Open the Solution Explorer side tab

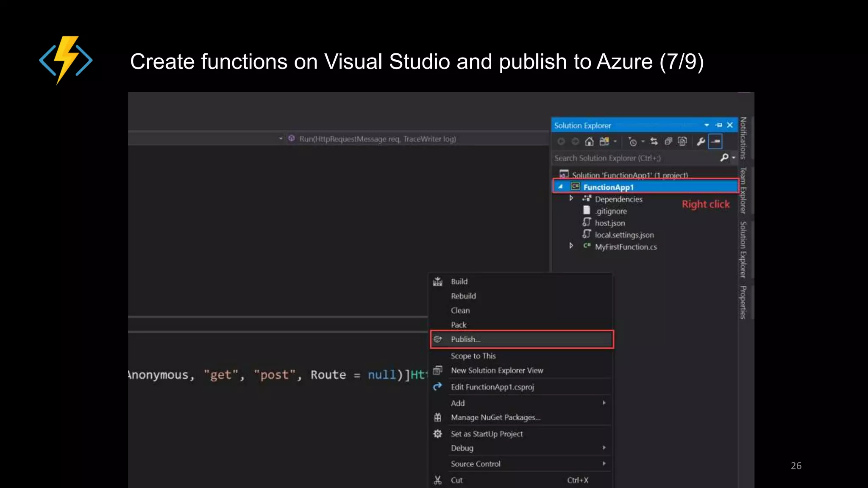pyautogui.click(x=743, y=250)
